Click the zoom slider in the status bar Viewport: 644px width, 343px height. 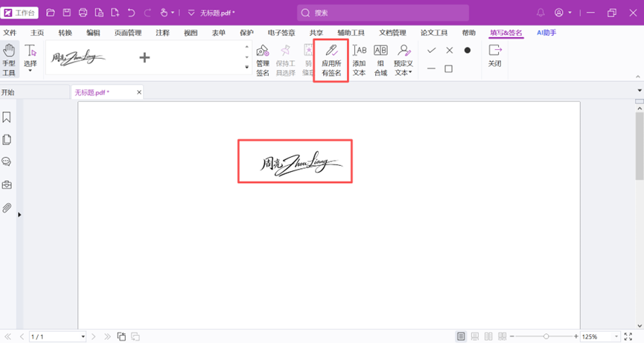click(x=546, y=337)
